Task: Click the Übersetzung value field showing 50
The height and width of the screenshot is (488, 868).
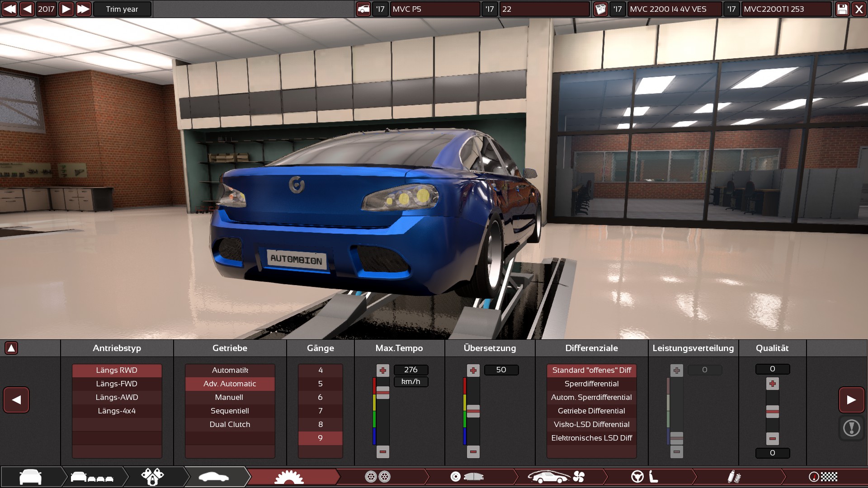Action: click(x=501, y=370)
